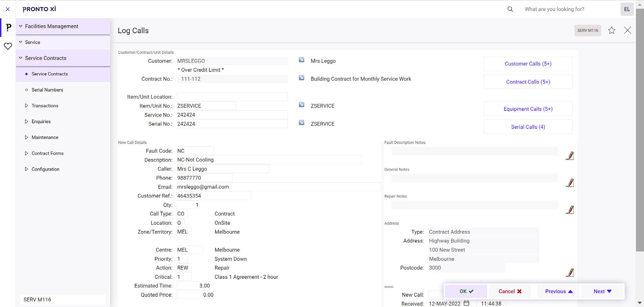Viewport: 644px width, 307px height.
Task: Click the Item/Unit Location field
Action: (x=232, y=97)
